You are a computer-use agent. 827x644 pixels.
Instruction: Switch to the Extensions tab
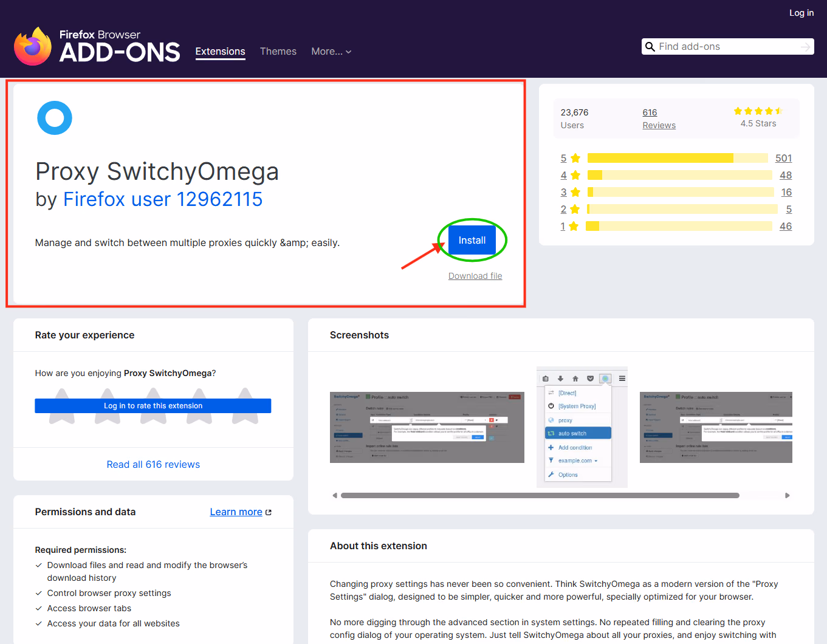(x=220, y=52)
